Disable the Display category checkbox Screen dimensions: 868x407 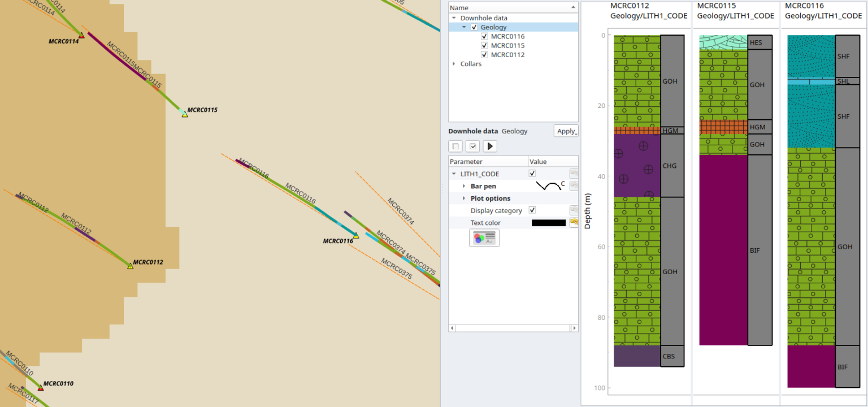[x=532, y=210]
